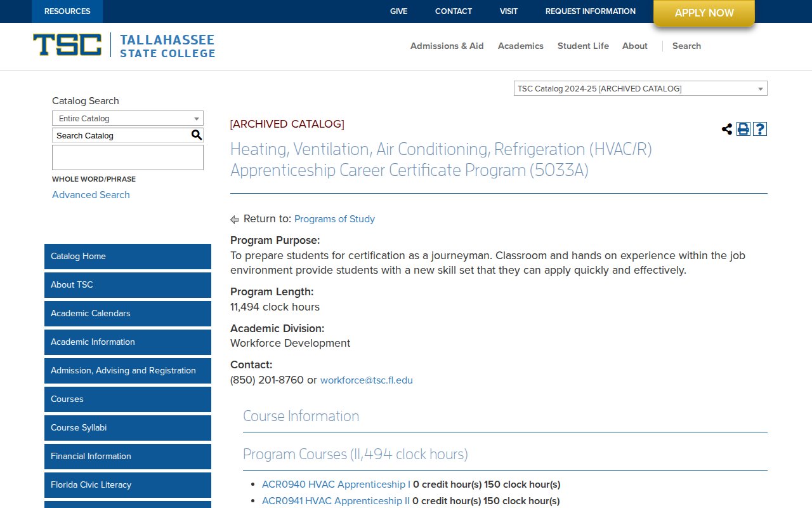Image resolution: width=812 pixels, height=508 pixels.
Task: Open the Admissions & Aid menu
Action: pyautogui.click(x=447, y=46)
